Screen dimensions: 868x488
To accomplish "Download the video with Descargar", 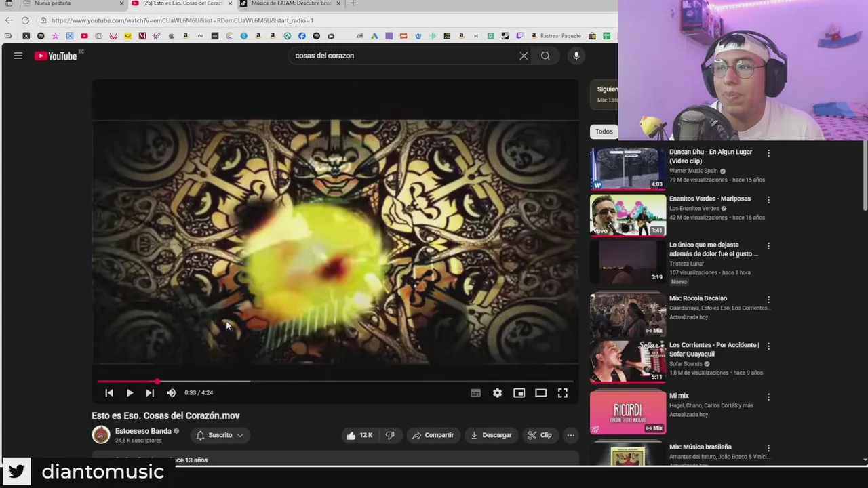I will coord(490,435).
